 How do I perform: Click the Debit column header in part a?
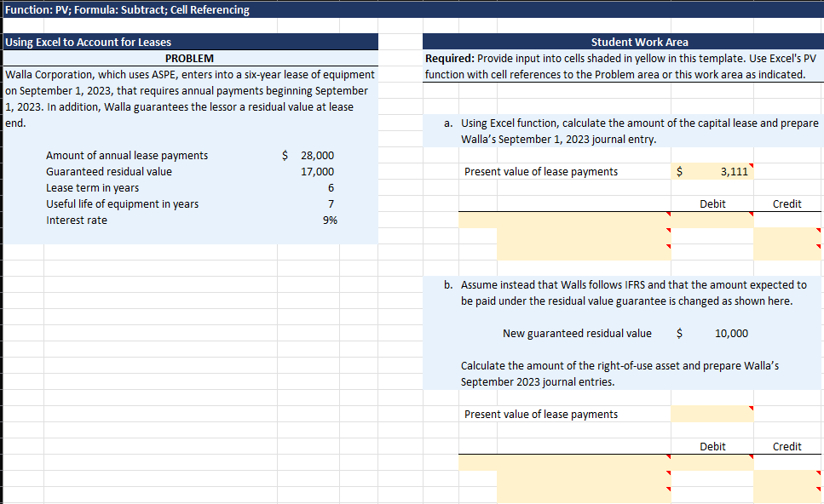(712, 203)
